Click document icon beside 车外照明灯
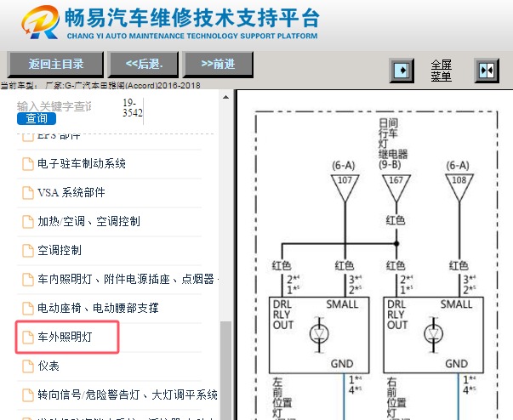 28,338
